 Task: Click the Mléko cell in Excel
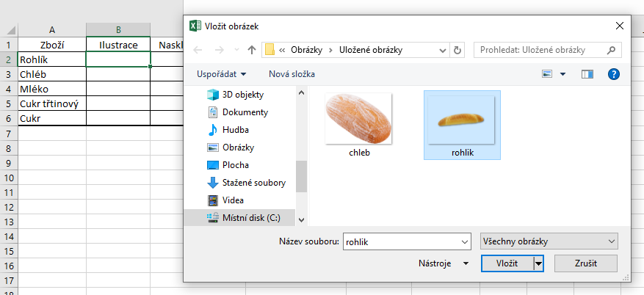(52, 89)
